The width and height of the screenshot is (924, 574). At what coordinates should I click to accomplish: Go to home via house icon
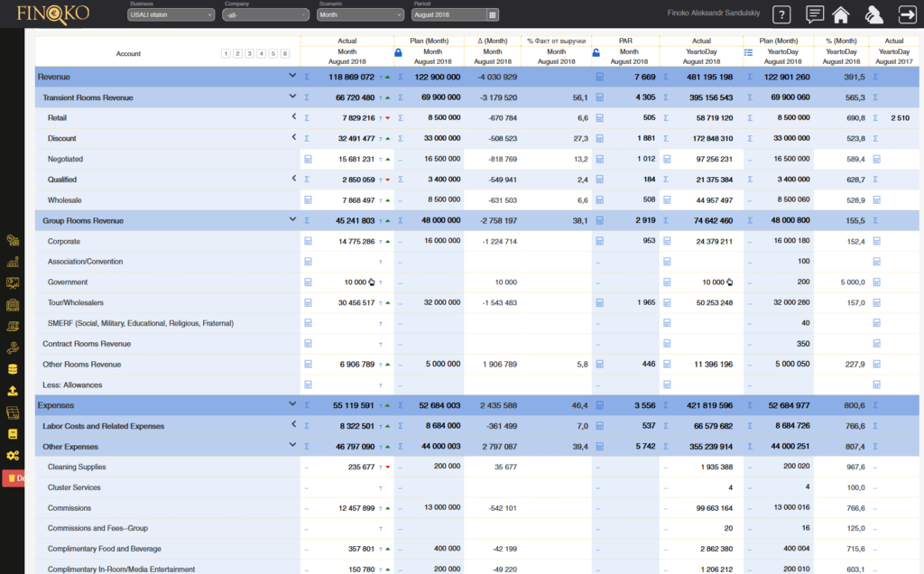pos(841,14)
